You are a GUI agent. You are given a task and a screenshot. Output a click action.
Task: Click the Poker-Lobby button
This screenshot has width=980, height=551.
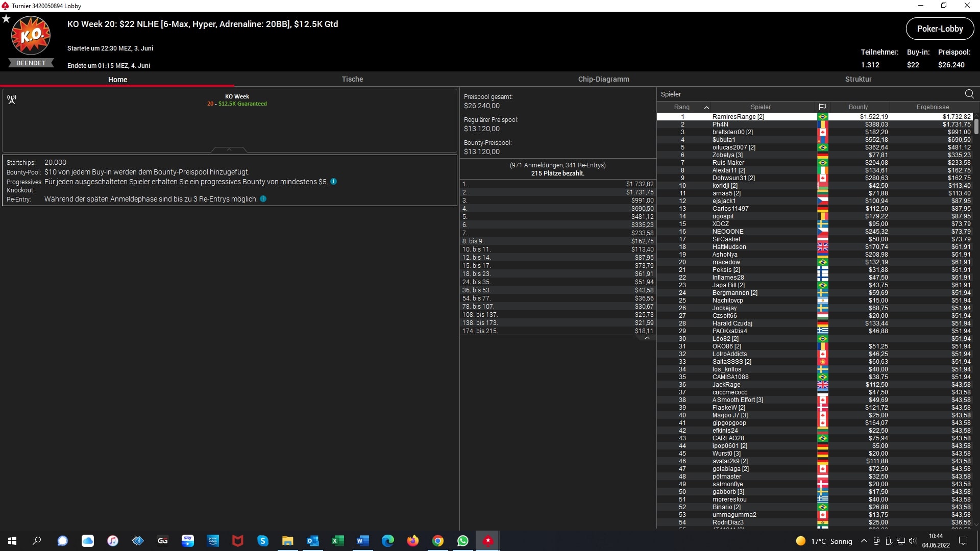tap(939, 29)
